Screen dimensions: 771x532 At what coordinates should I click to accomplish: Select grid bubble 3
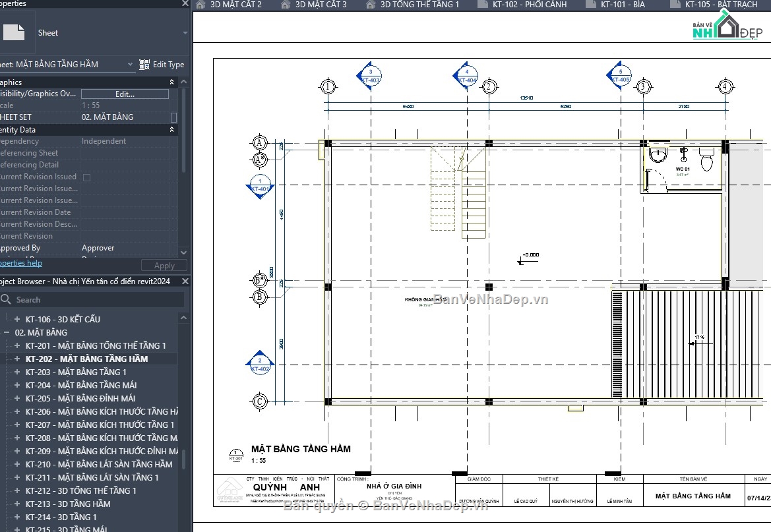(x=642, y=87)
